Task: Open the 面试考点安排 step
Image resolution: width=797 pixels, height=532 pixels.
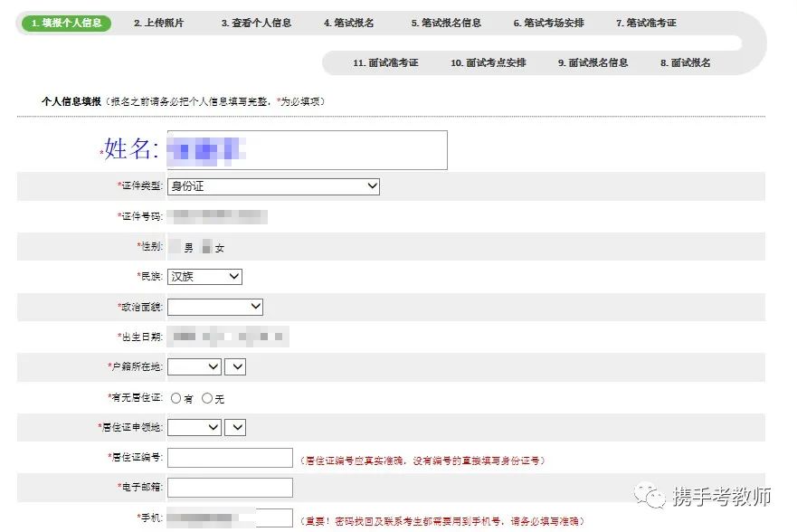Action: (x=488, y=63)
